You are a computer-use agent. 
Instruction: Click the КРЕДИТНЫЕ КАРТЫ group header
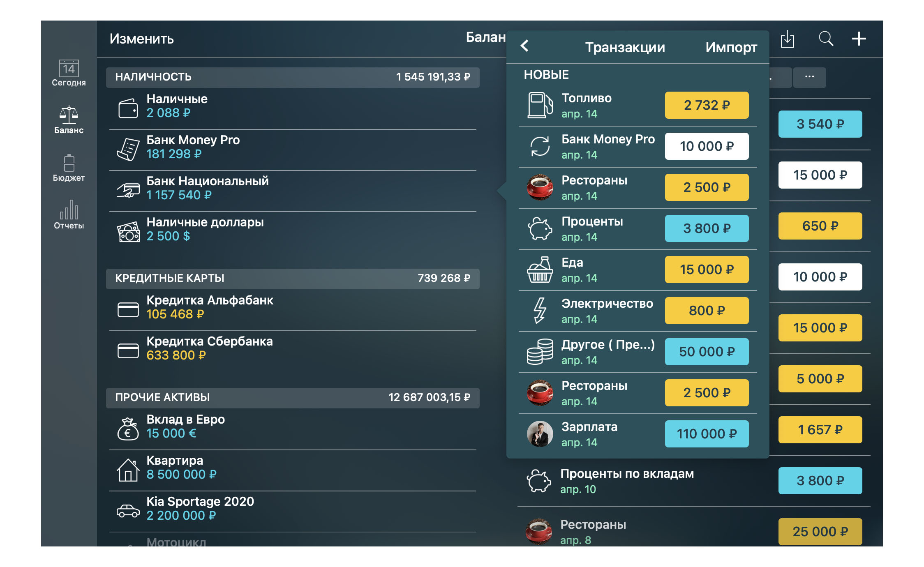coord(293,279)
